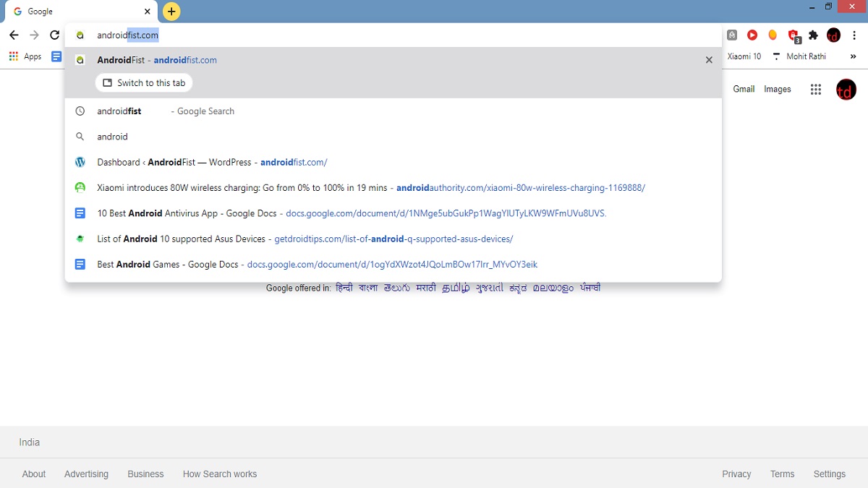868x488 pixels.
Task: Open the About footer link
Action: coord(34,474)
